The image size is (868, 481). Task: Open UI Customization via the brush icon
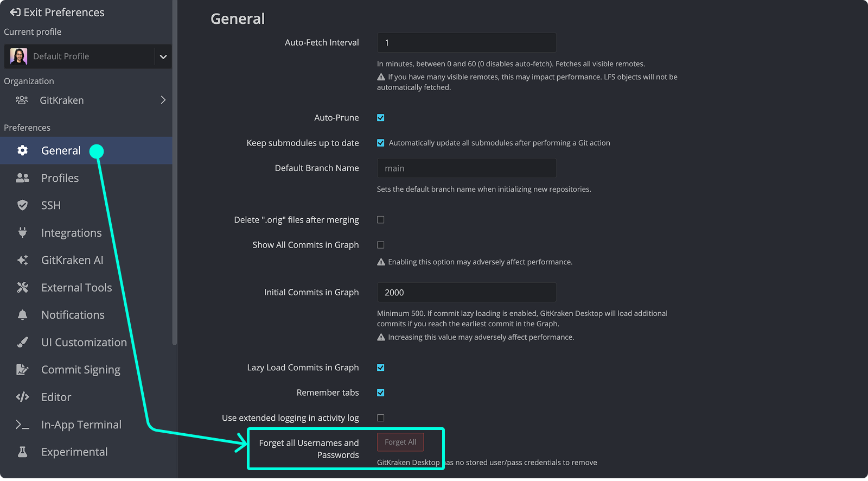click(22, 342)
